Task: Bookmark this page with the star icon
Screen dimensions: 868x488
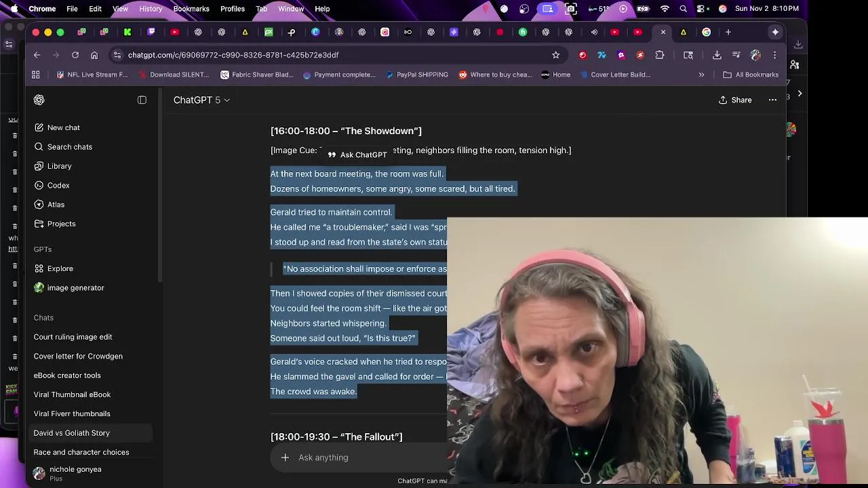Action: pos(555,55)
